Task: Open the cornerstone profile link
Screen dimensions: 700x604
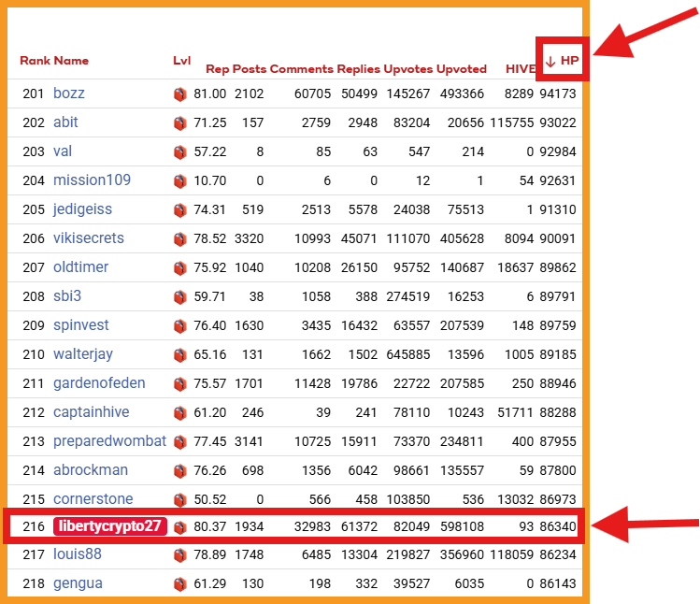Action: click(93, 499)
